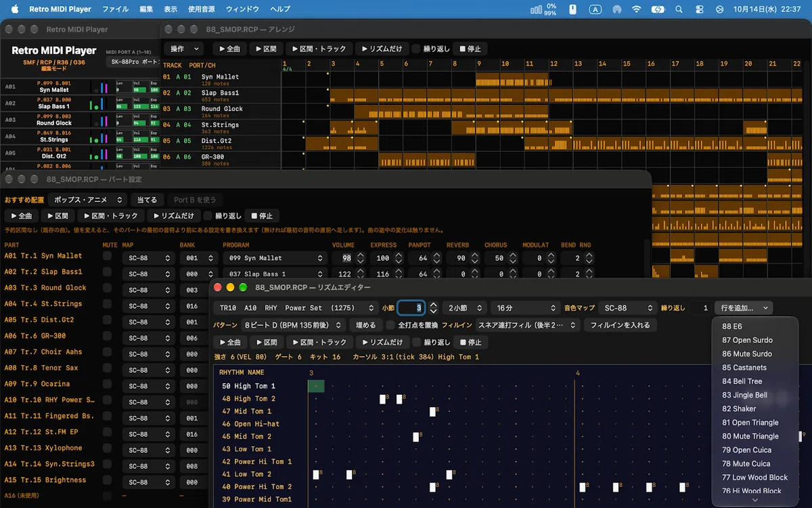The height and width of the screenshot is (508, 812).
Task: Play リズムだけ in Part Settings window
Action: coord(174,215)
